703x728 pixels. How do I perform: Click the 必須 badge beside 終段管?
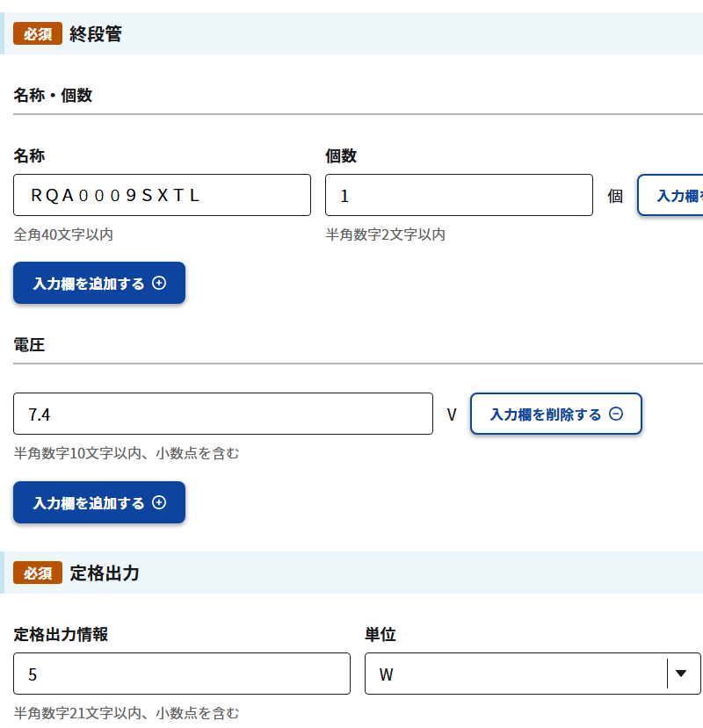point(38,34)
